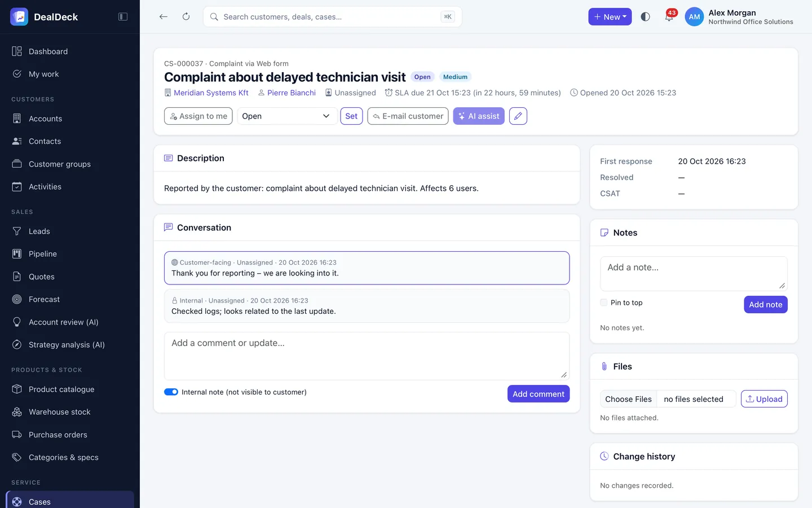Toggle dark mode theme icon

pos(646,17)
